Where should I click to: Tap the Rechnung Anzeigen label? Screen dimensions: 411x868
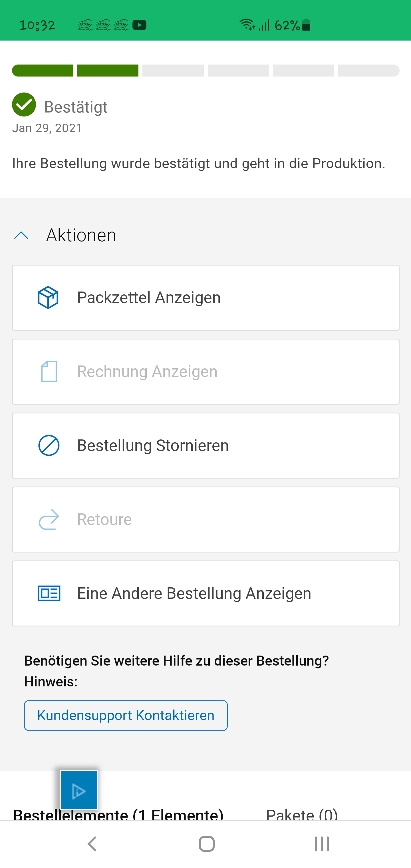[x=147, y=371]
